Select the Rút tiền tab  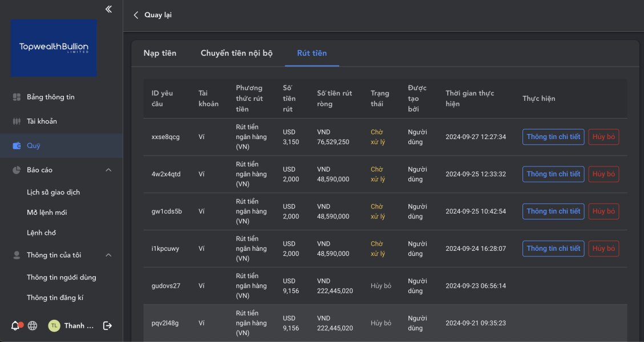311,53
